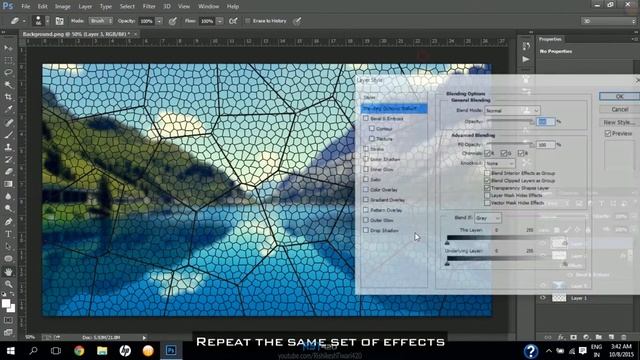Screen dimensions: 640x360
Task: Select the Magic Wand tool
Action: tap(8, 85)
